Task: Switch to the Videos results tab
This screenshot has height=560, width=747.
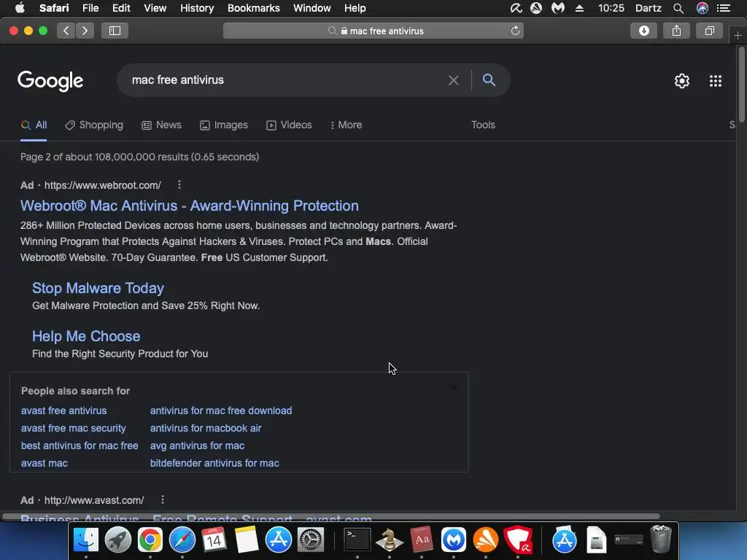Action: point(289,125)
